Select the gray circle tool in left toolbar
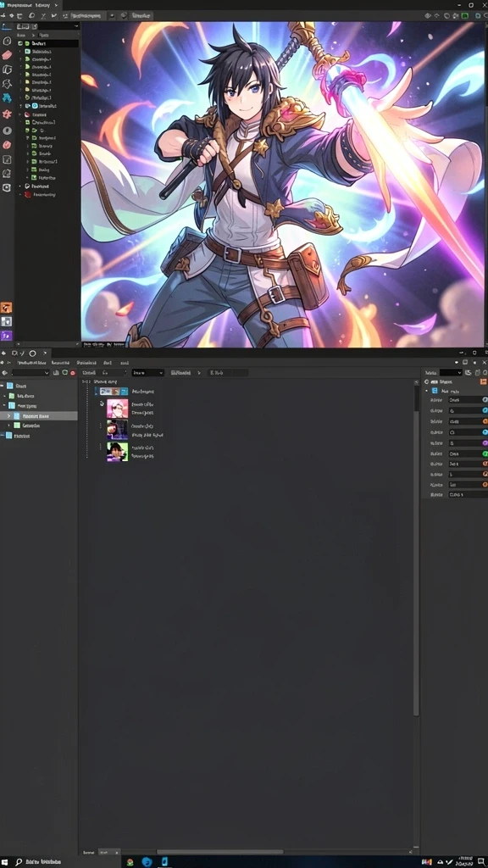The height and width of the screenshot is (868, 488). 7,131
